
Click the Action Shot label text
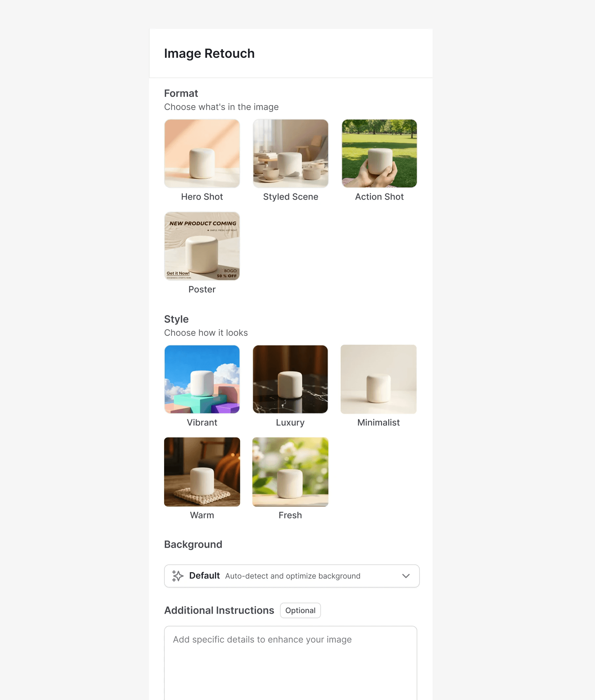click(379, 197)
